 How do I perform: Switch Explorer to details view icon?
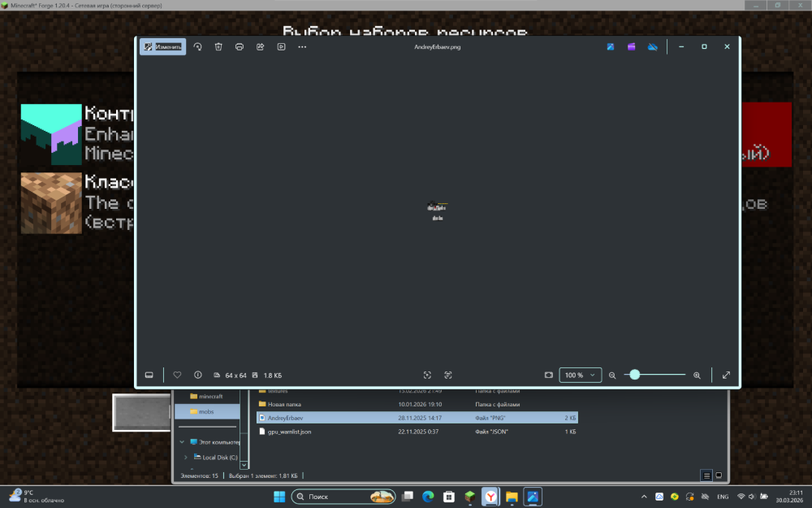tap(706, 475)
